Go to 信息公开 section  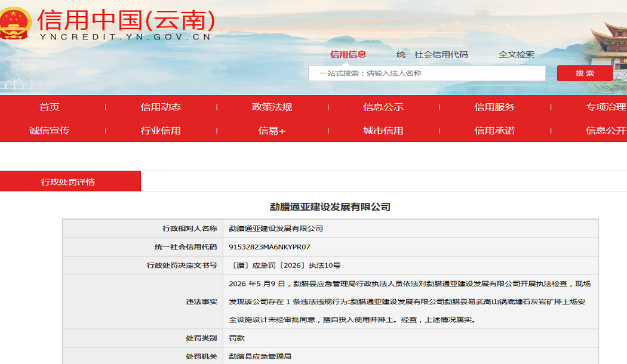click(606, 131)
